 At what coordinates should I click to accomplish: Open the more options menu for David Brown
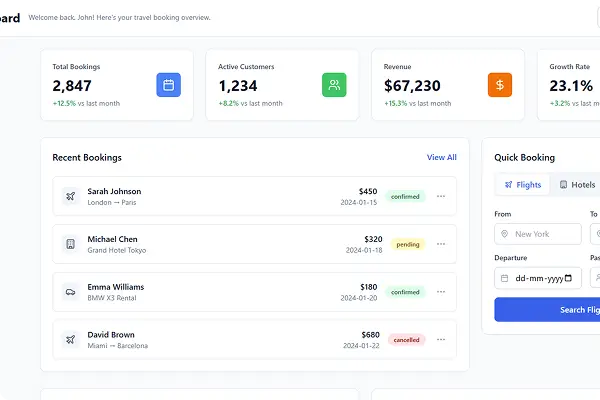441,340
